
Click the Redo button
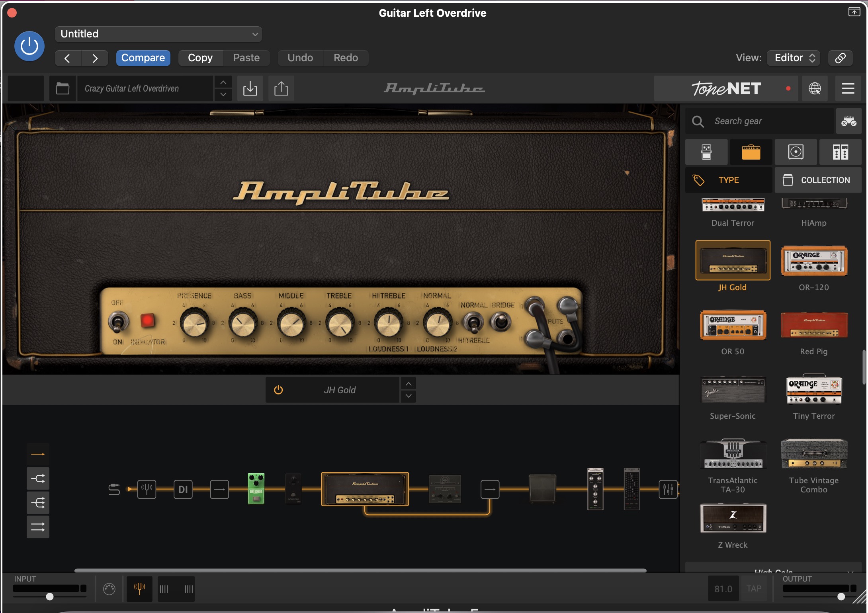(x=346, y=58)
